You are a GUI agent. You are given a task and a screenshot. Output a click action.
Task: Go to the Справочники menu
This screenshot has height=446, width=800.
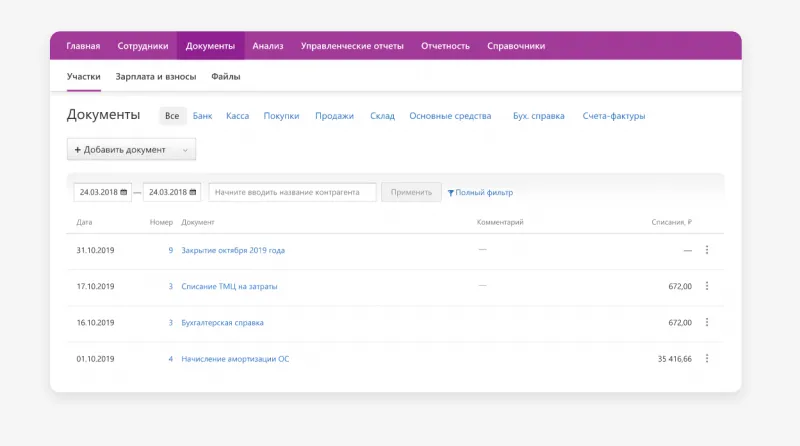(516, 46)
